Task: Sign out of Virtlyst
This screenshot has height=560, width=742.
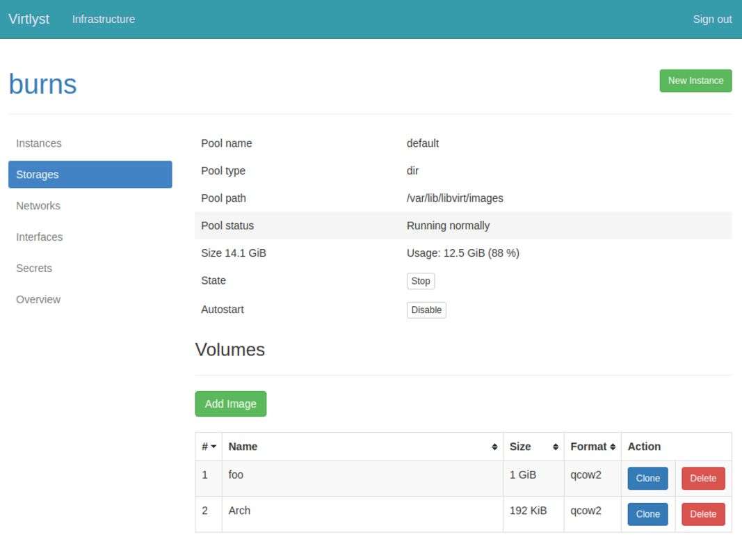Action: (x=712, y=19)
